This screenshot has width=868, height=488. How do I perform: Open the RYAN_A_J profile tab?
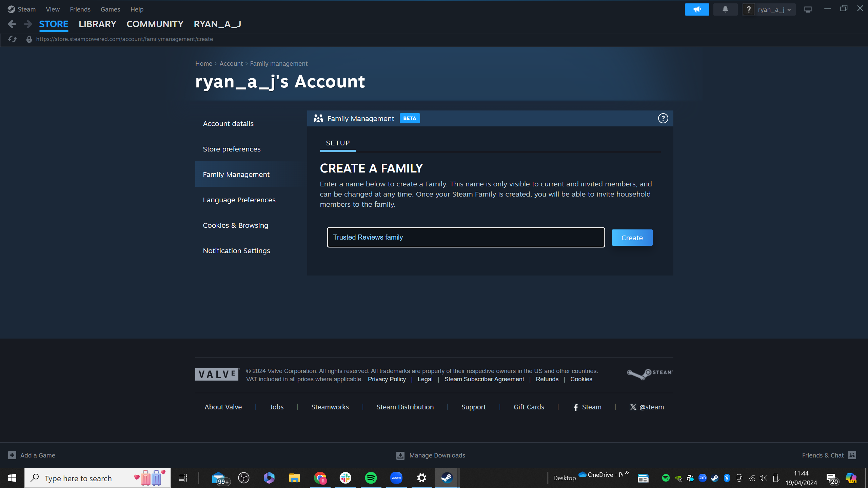tap(217, 24)
